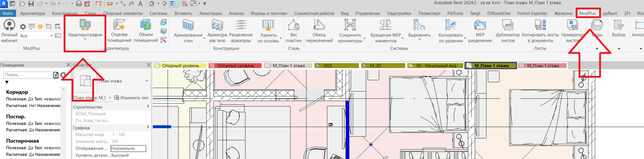Switch to the Вид ribbon tab
The height and width of the screenshot is (159, 644).
click(345, 13)
